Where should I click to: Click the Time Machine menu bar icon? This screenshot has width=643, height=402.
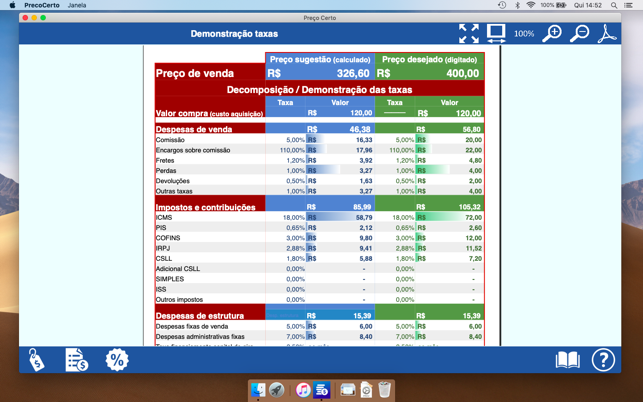tap(502, 5)
